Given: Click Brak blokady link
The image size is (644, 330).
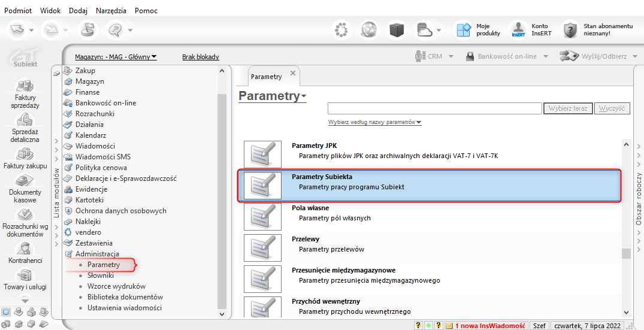Looking at the screenshot, I should coord(201,57).
